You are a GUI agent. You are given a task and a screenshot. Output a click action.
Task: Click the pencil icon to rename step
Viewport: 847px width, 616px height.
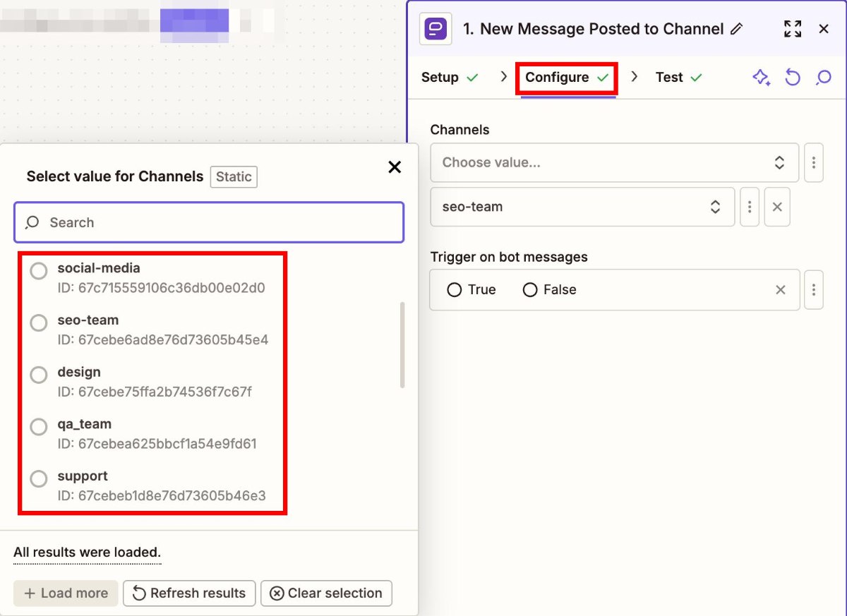[737, 29]
